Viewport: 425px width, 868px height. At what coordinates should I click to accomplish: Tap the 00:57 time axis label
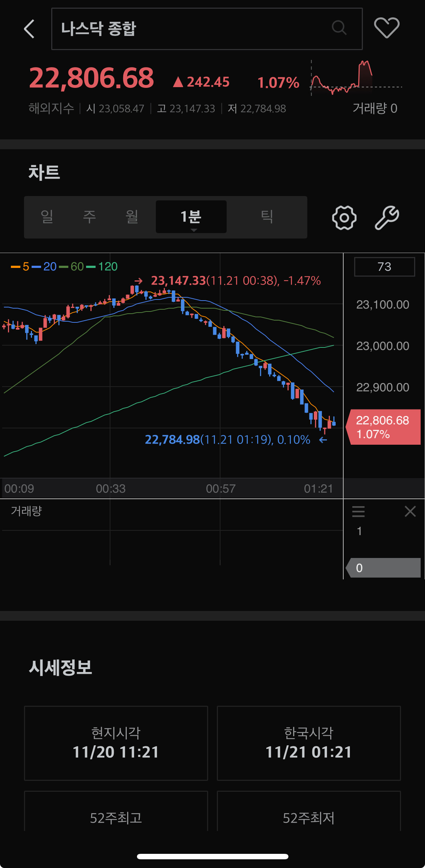click(220, 489)
